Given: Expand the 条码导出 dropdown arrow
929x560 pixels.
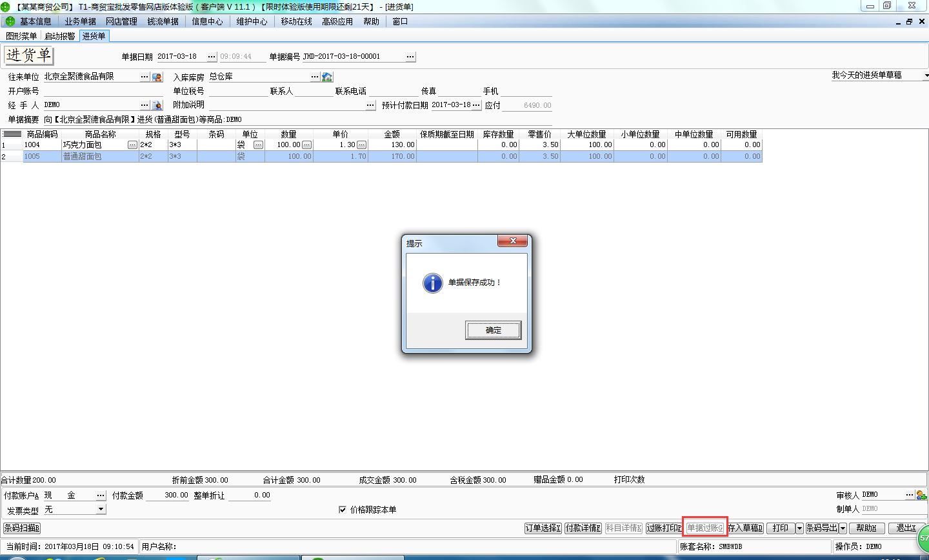Looking at the screenshot, I should click(843, 528).
